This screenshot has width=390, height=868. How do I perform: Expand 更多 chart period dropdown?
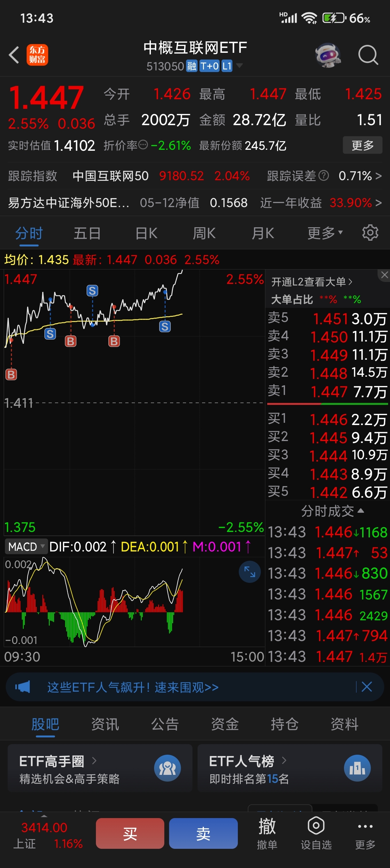click(325, 233)
